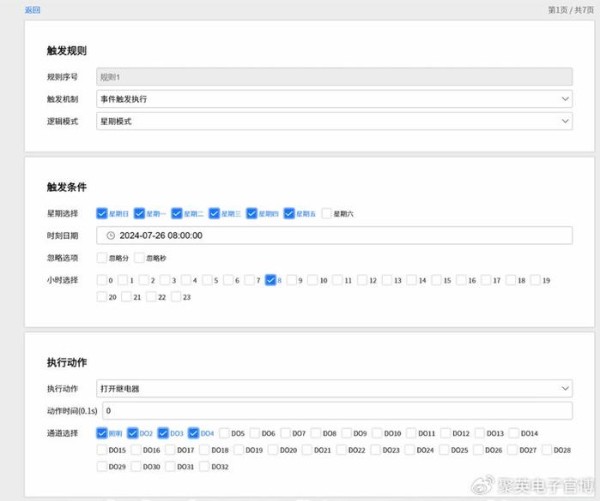600x501 pixels.
Task: Uncheck the 星期日 checkbox
Action: (x=102, y=213)
